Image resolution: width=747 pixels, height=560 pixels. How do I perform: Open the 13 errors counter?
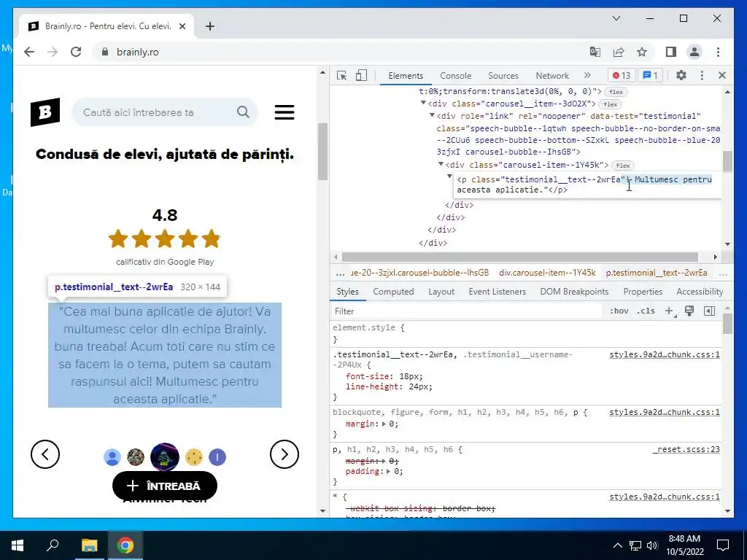pos(622,75)
